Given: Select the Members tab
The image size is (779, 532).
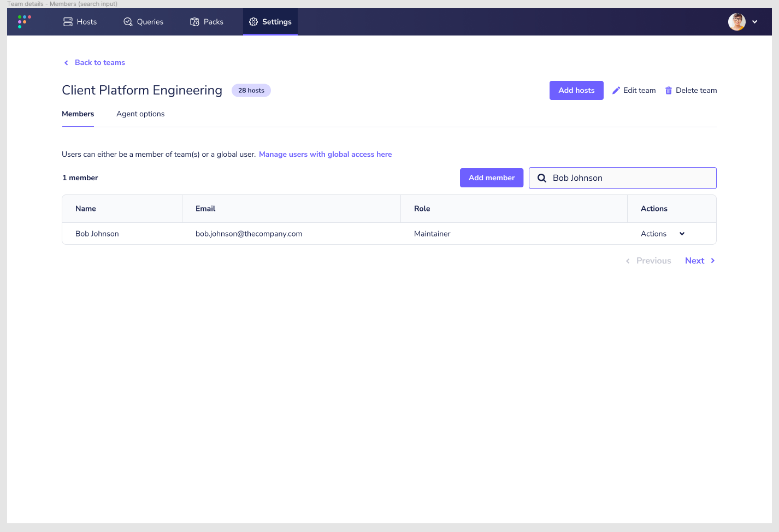Looking at the screenshot, I should click(x=78, y=114).
